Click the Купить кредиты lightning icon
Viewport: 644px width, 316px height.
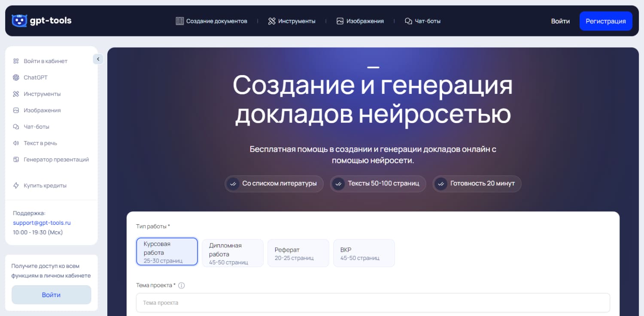click(x=16, y=185)
